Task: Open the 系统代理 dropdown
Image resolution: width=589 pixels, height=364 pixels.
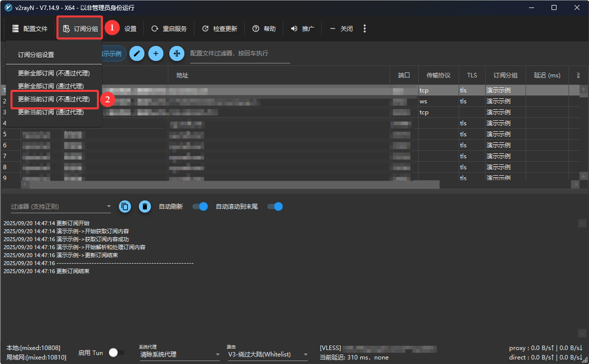Action: (179, 355)
